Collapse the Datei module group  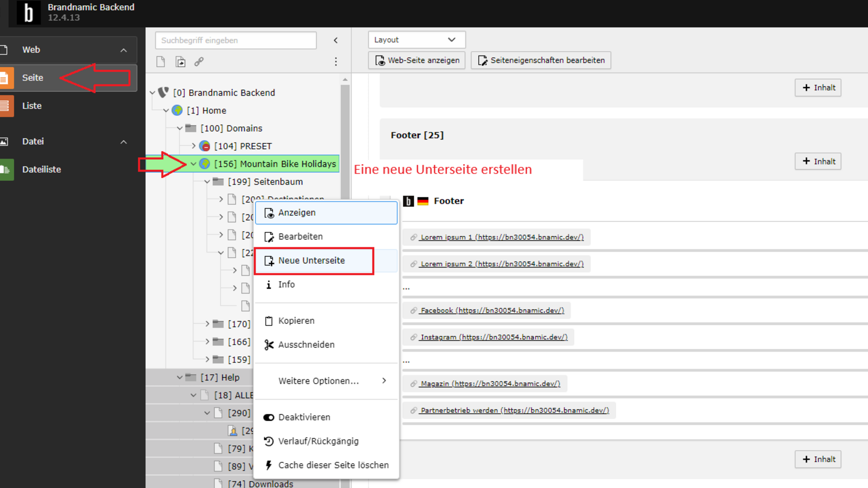123,142
